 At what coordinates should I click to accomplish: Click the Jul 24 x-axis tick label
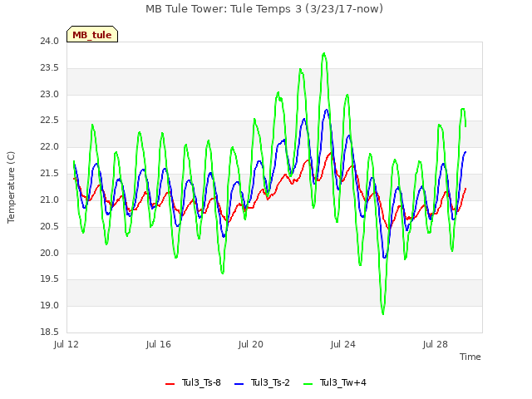[343, 344]
